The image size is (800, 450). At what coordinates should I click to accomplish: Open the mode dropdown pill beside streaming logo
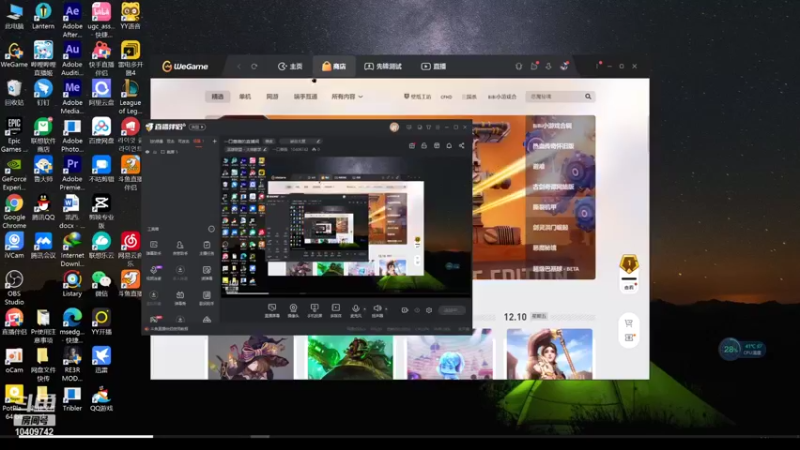(197, 127)
